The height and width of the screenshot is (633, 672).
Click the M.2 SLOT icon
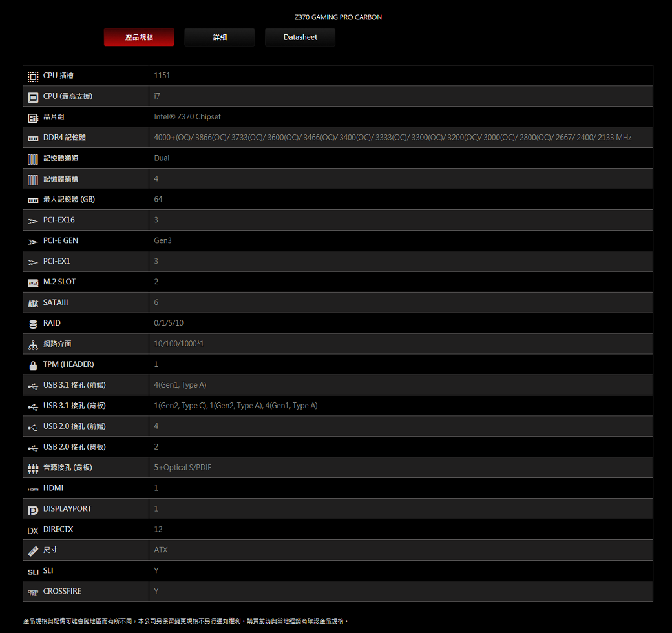[33, 282]
